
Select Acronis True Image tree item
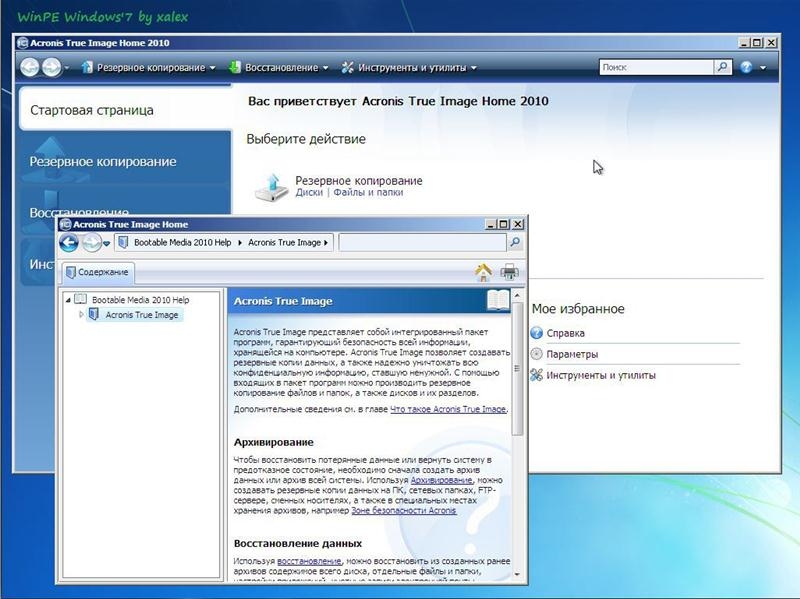pyautogui.click(x=142, y=315)
